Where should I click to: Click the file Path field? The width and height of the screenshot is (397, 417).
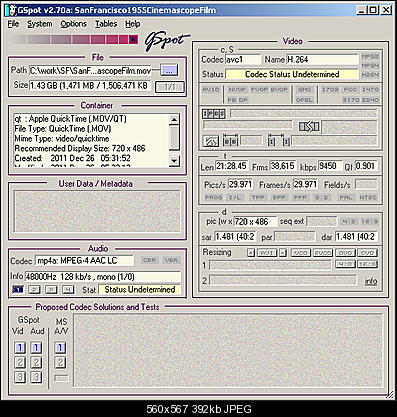pyautogui.click(x=90, y=70)
